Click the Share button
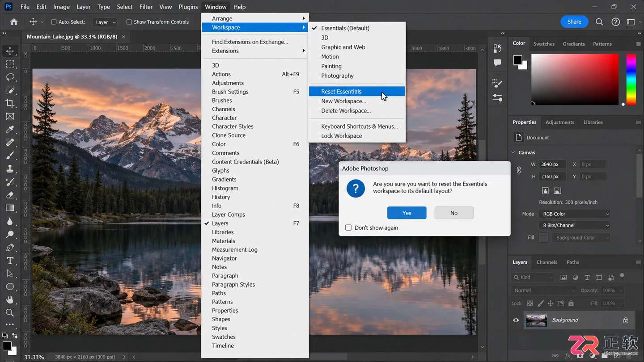The width and height of the screenshot is (644, 362). [574, 21]
